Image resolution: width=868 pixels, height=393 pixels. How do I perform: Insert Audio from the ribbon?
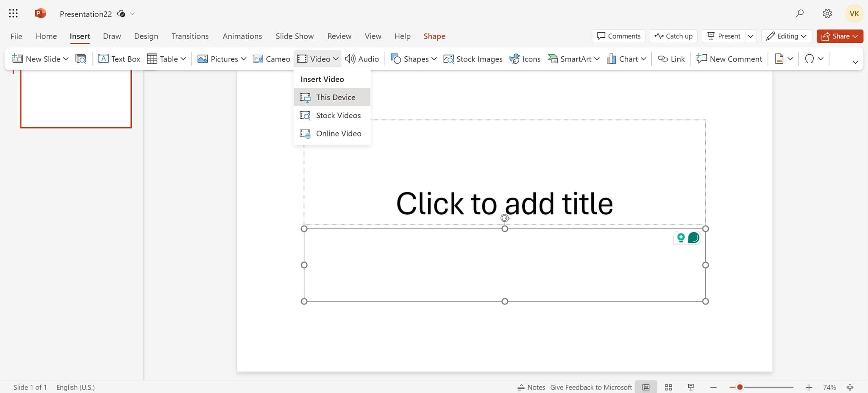pos(362,59)
